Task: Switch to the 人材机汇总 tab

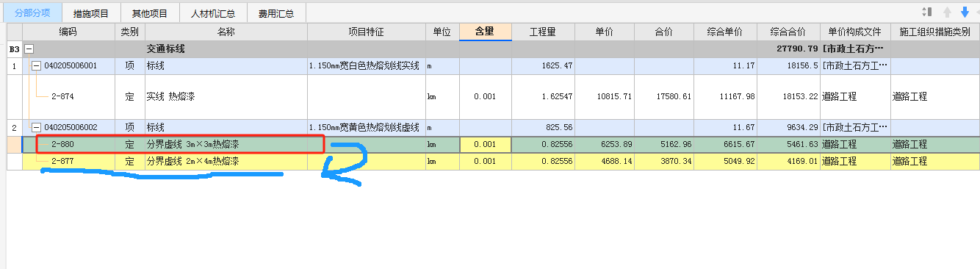Action: pos(213,13)
